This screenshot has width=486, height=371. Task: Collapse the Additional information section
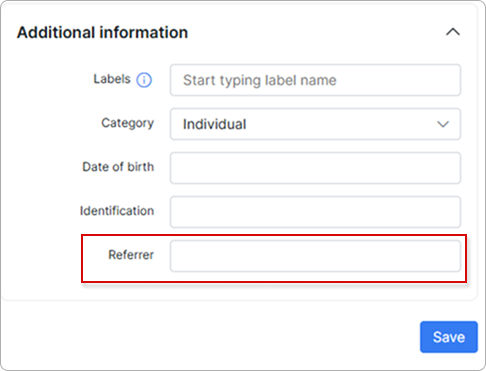click(x=453, y=32)
